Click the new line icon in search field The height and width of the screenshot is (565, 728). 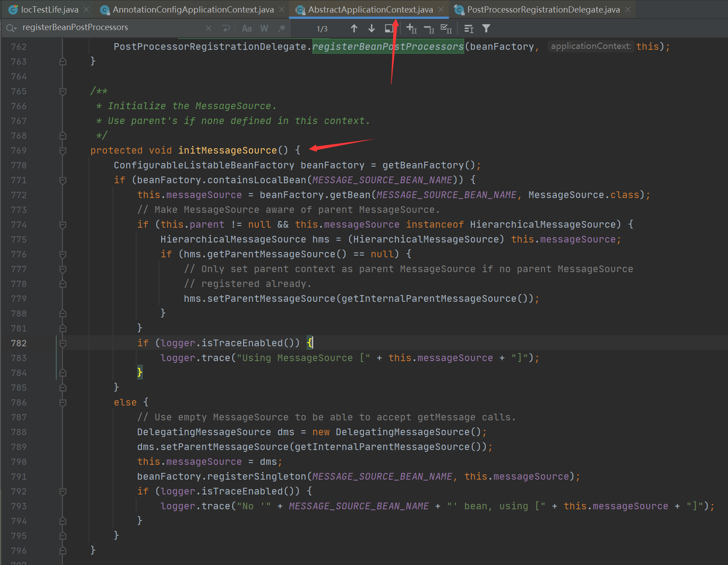pos(226,28)
